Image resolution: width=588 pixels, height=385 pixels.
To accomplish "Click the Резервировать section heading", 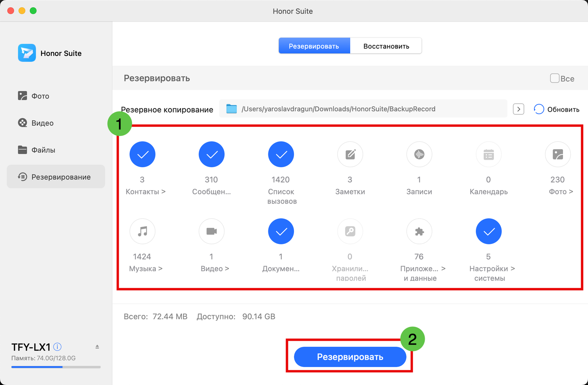I will (157, 78).
